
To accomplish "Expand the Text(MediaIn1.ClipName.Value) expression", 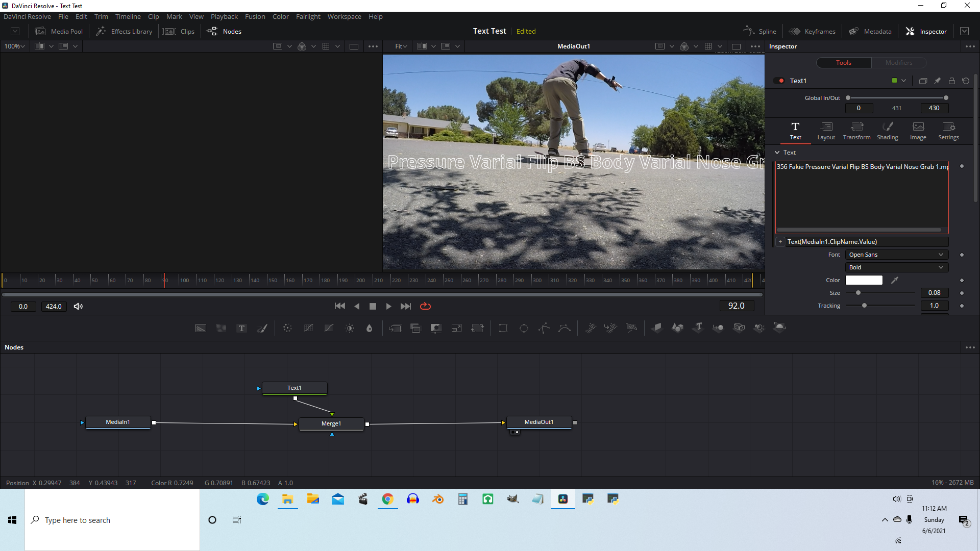I will pyautogui.click(x=780, y=242).
